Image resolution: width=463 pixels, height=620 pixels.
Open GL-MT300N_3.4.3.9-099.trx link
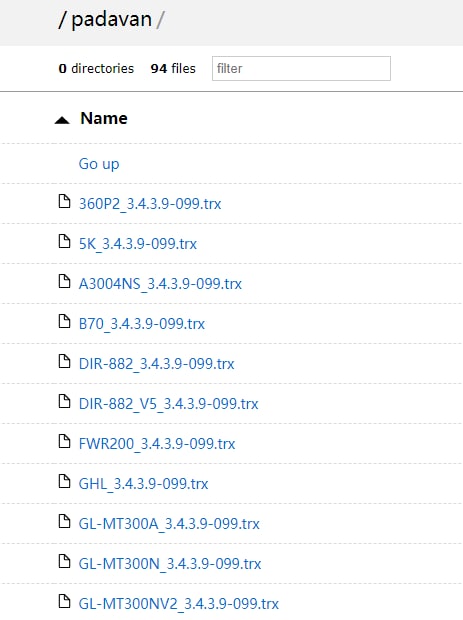[170, 563]
